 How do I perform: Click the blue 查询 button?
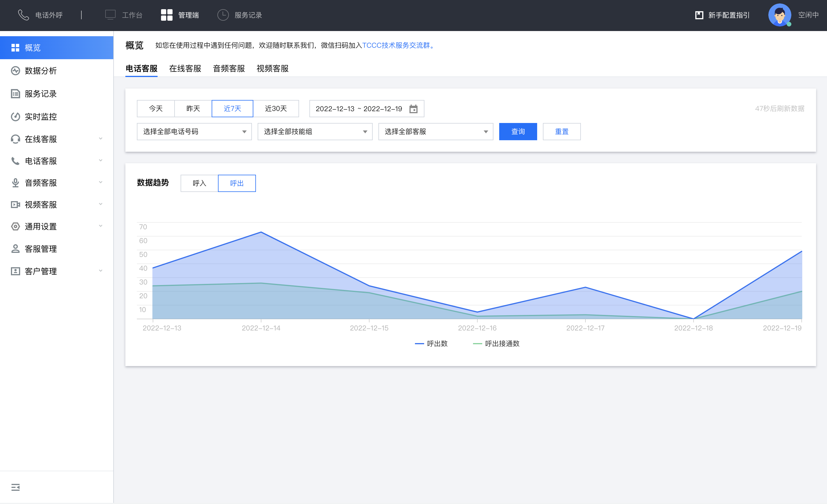tap(518, 131)
